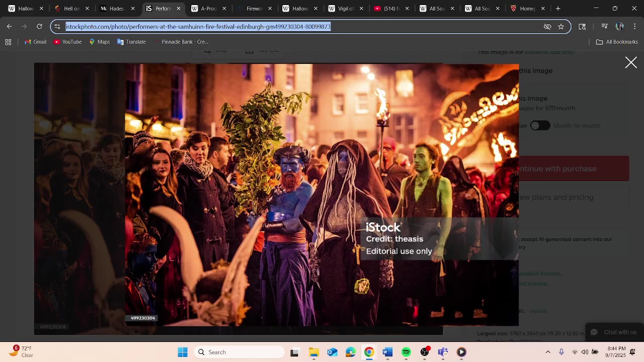
Task: Select the URL in the address bar
Action: 198,27
